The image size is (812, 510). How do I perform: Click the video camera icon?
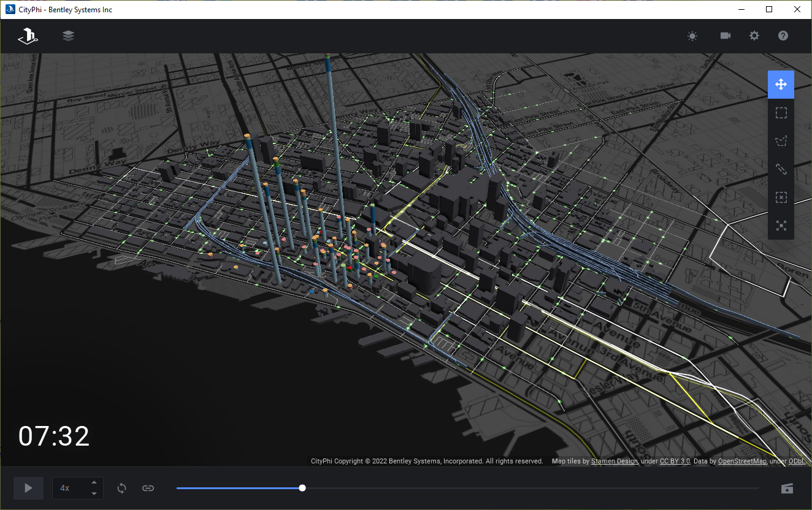(726, 36)
